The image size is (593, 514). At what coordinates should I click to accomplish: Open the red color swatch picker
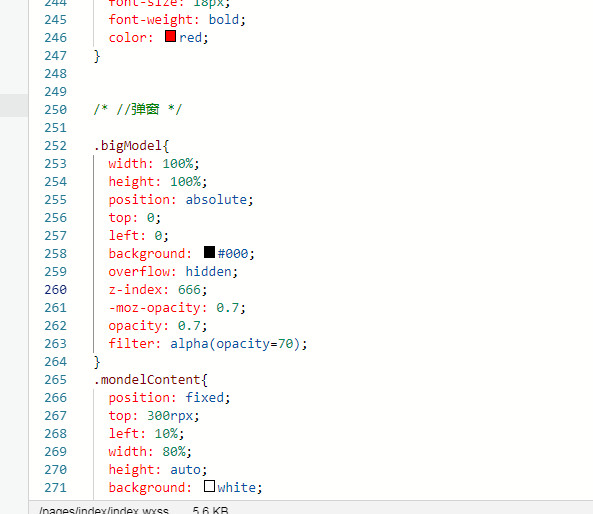point(170,36)
